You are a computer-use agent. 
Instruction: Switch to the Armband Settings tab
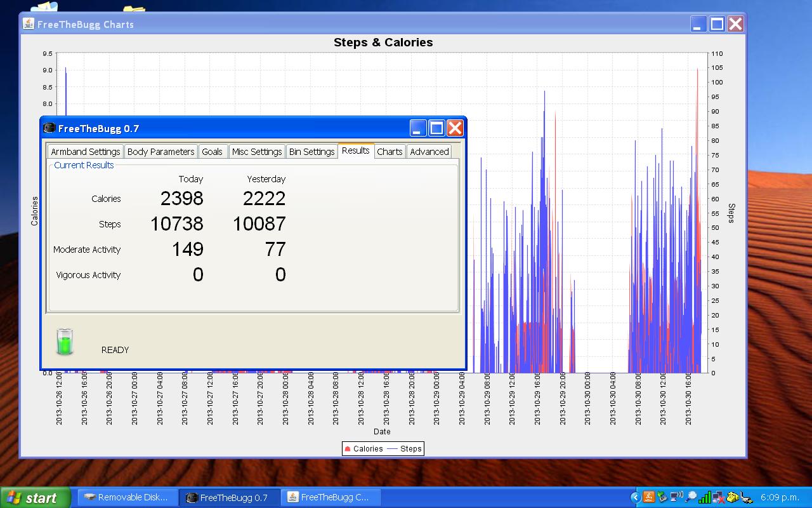pyautogui.click(x=85, y=152)
